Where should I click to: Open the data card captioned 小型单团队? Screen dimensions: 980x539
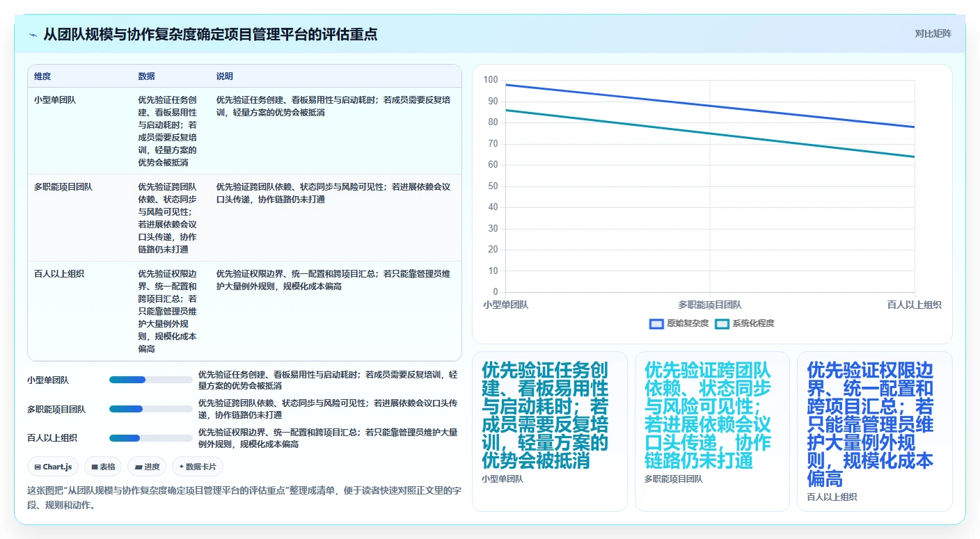coord(550,431)
